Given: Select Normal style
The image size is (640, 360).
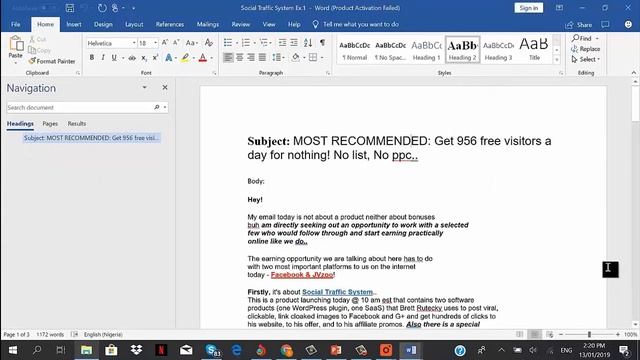Looking at the screenshot, I should 354,50.
